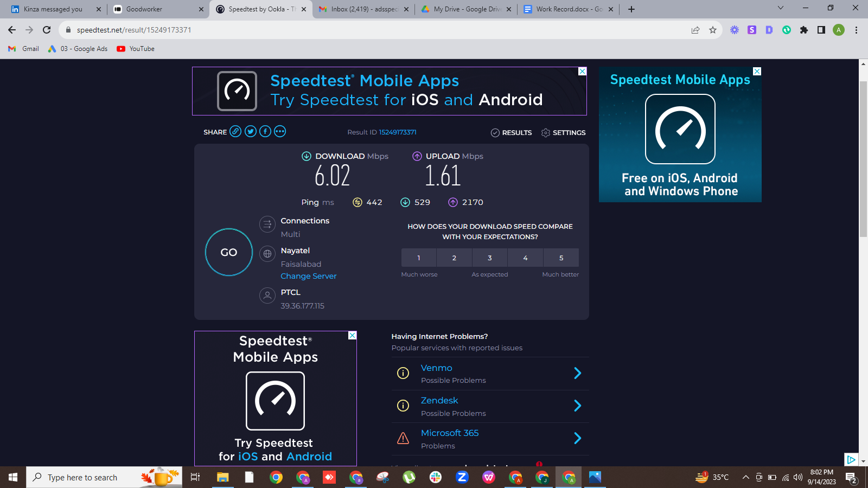Screen dimensions: 868x488
Task: Open the Microsoft 365 service link
Action: click(x=450, y=433)
